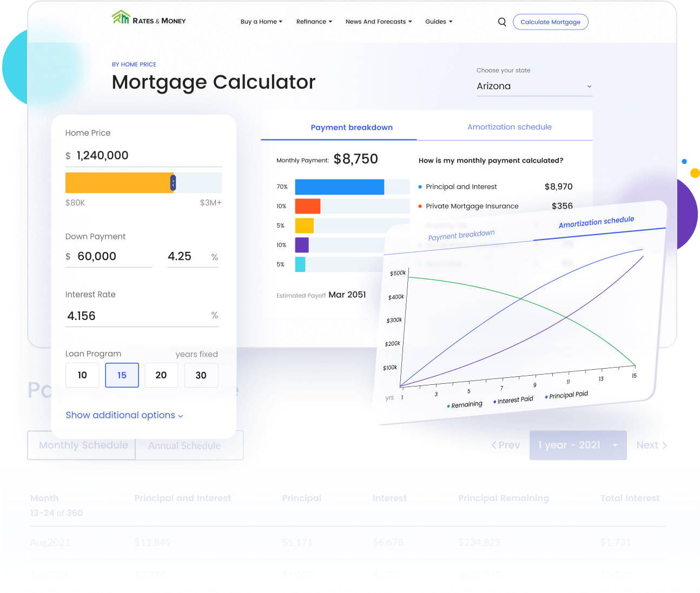This screenshot has width=700, height=593.
Task: Open the search magnifier icon
Action: [x=502, y=22]
